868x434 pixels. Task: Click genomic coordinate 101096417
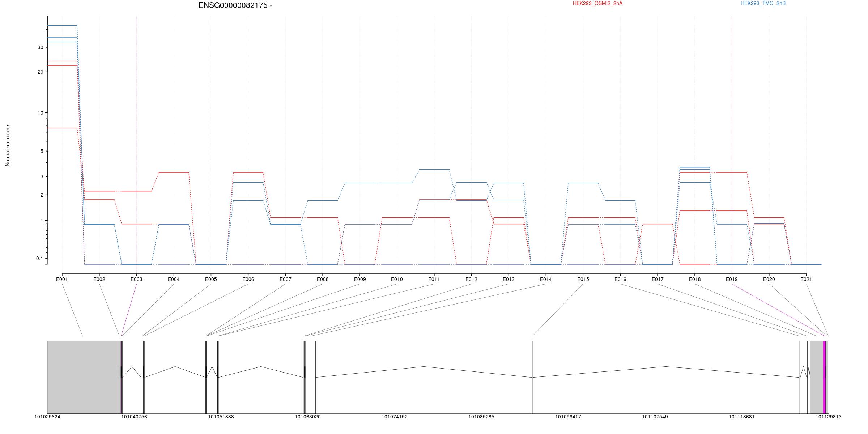568,417
